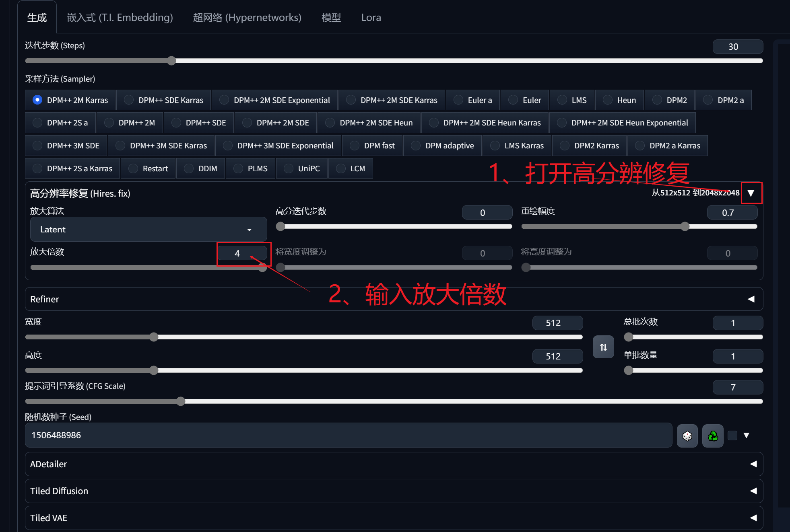Click the Steps slider handle
This screenshot has width=790, height=532.
171,61
